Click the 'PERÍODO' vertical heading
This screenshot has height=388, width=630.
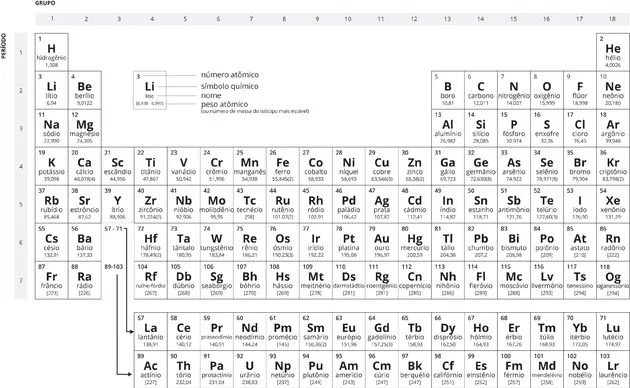pos(4,46)
